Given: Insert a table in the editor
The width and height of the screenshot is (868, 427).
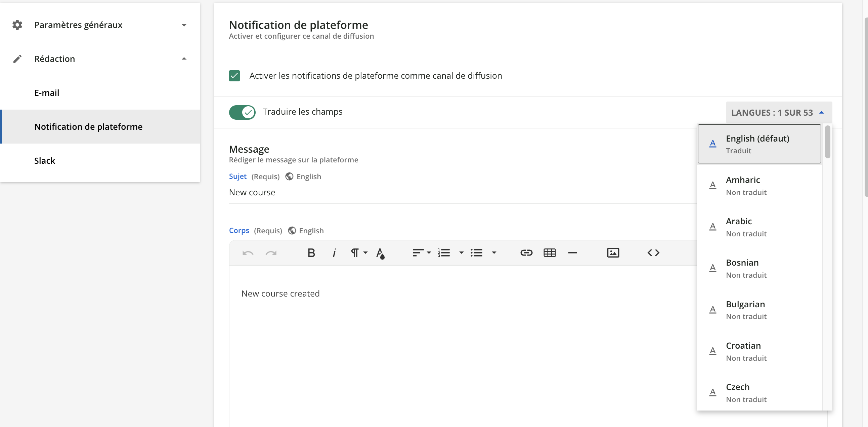Looking at the screenshot, I should [x=549, y=253].
